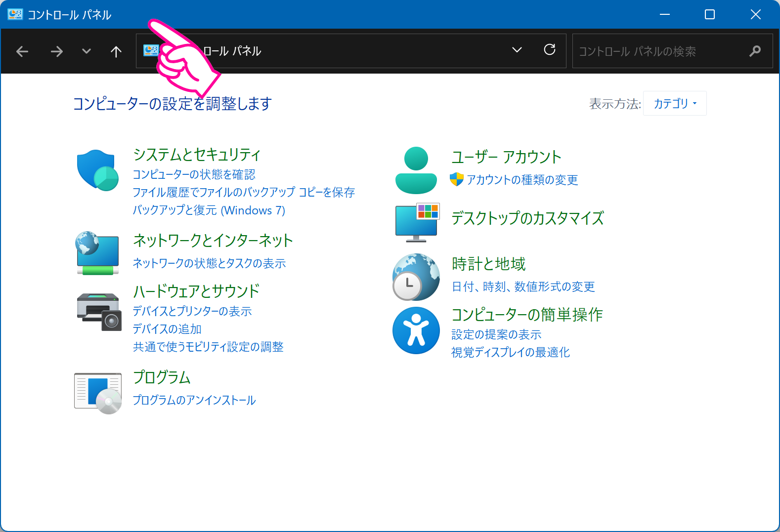Go up one folder level

click(x=116, y=51)
